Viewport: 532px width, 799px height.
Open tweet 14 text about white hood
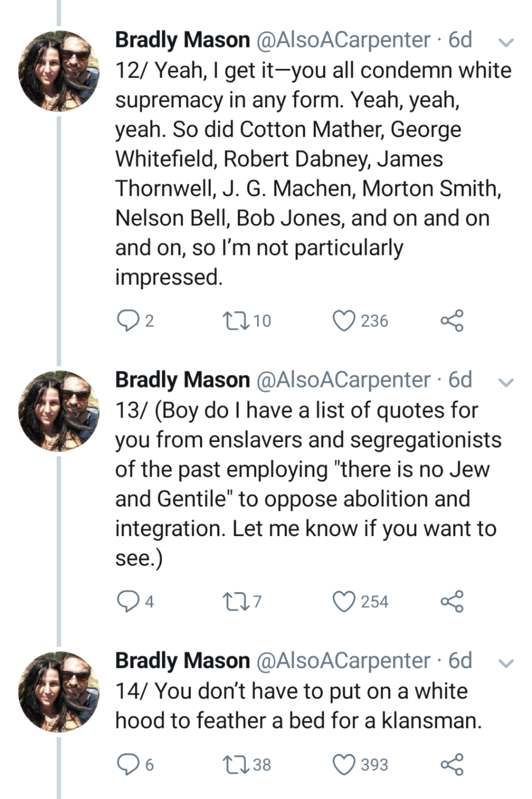[x=298, y=706]
